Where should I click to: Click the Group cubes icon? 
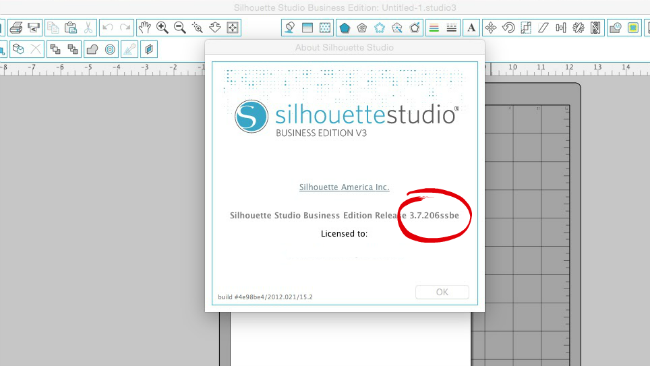[18, 49]
